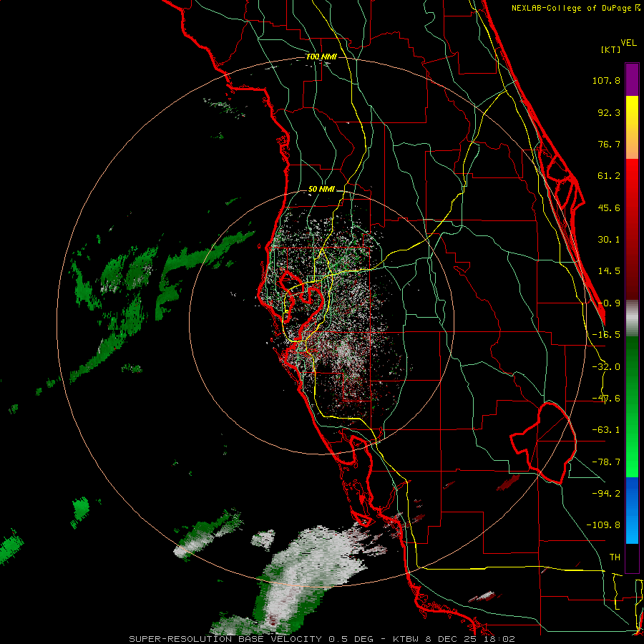
Task: Select the -109.8 velocity scale value
Action: pos(603,525)
